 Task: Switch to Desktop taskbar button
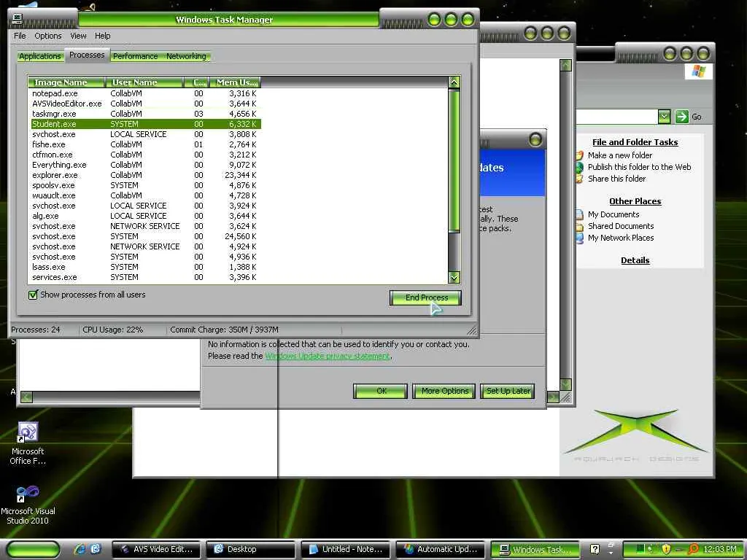tap(251, 549)
